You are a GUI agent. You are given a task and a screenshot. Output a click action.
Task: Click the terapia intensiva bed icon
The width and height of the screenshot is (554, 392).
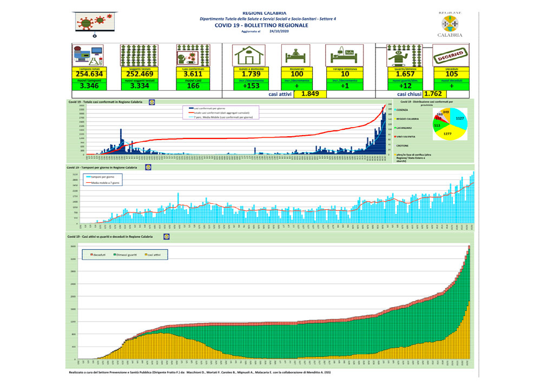click(345, 56)
